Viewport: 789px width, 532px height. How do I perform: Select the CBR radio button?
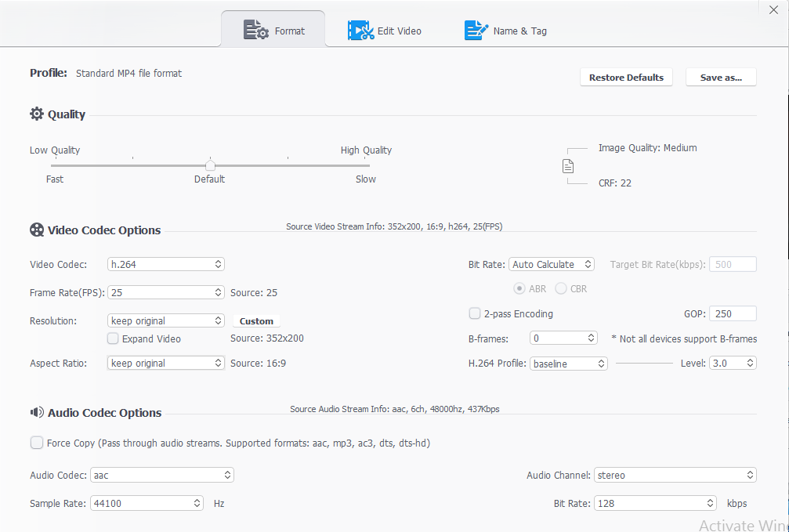[561, 288]
